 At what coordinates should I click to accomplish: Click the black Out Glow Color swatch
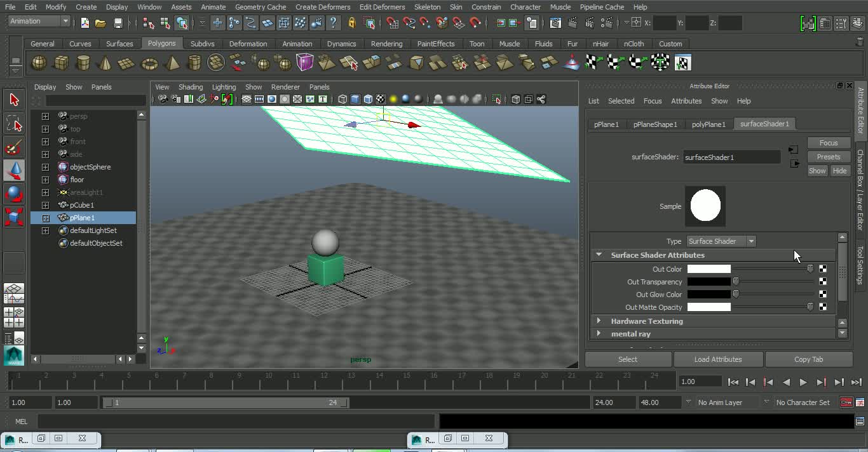(709, 295)
